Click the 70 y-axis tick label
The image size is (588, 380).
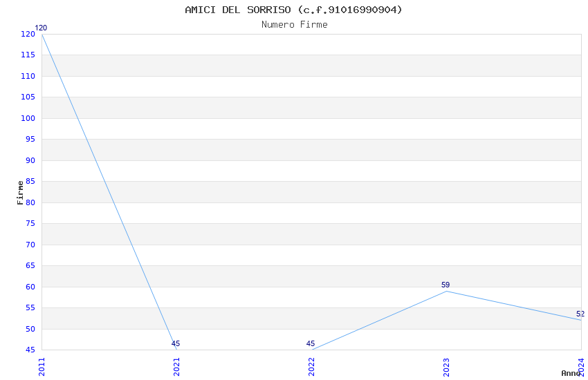30,245
